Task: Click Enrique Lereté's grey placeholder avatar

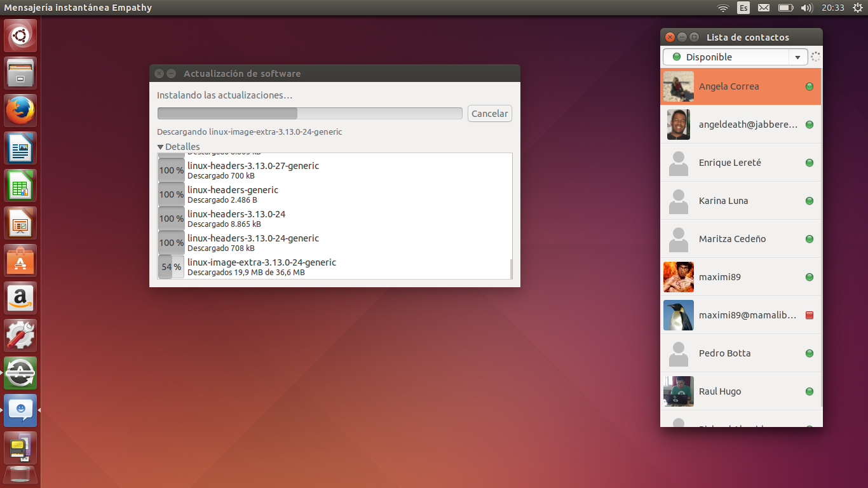Action: point(679,163)
